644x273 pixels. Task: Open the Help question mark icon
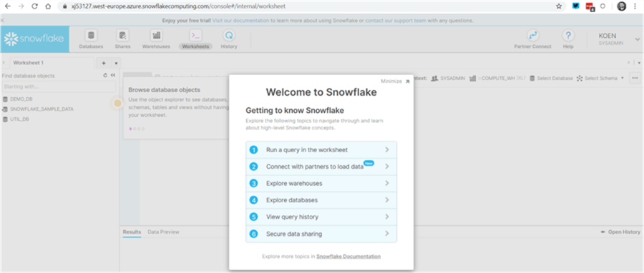point(568,36)
